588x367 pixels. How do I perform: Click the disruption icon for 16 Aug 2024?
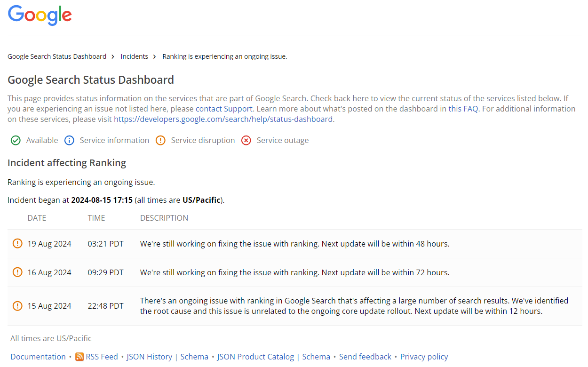click(x=17, y=272)
